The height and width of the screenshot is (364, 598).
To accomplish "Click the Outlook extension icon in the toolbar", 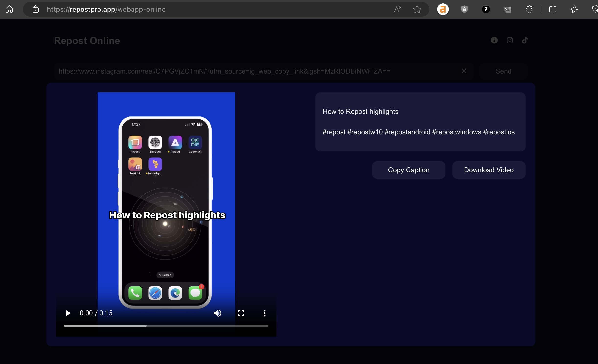I will pos(508,9).
